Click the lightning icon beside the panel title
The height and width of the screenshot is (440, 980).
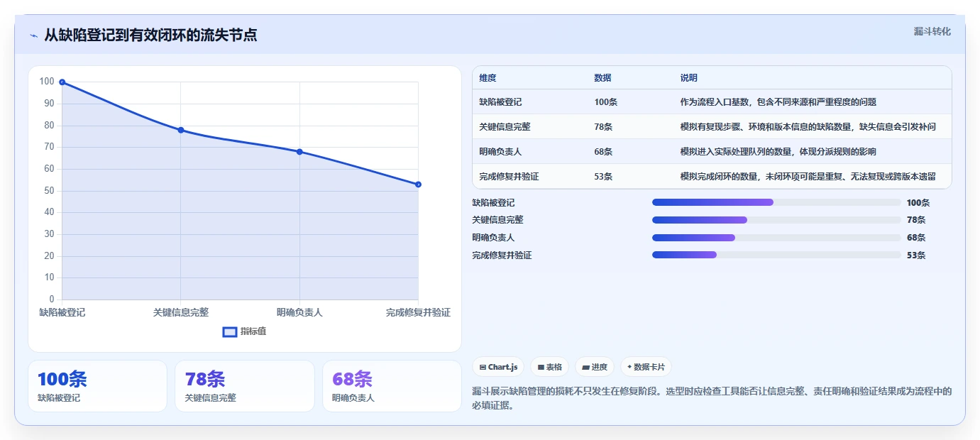point(33,35)
